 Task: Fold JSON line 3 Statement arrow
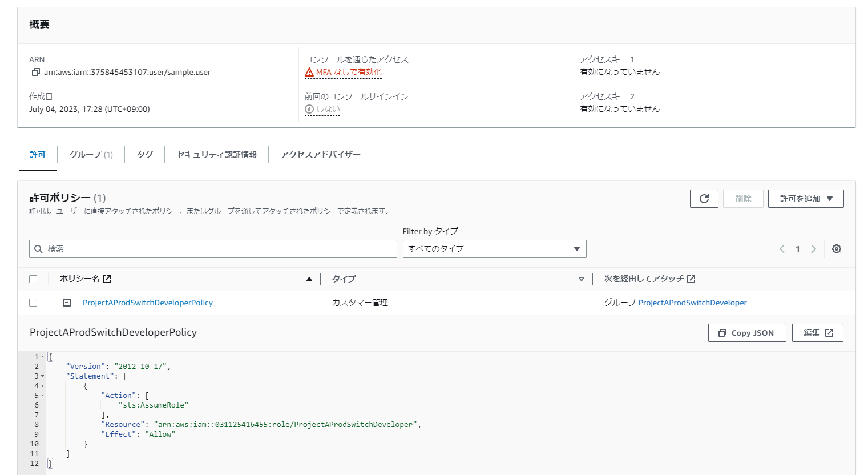coord(42,376)
